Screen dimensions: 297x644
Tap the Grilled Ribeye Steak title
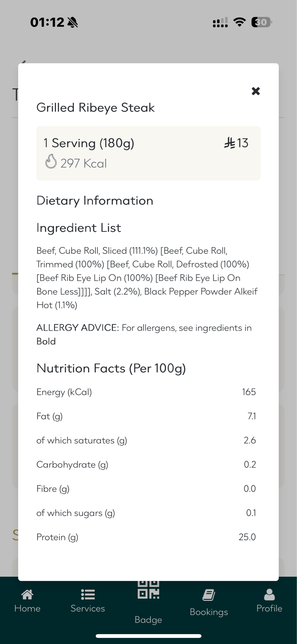[x=96, y=108]
